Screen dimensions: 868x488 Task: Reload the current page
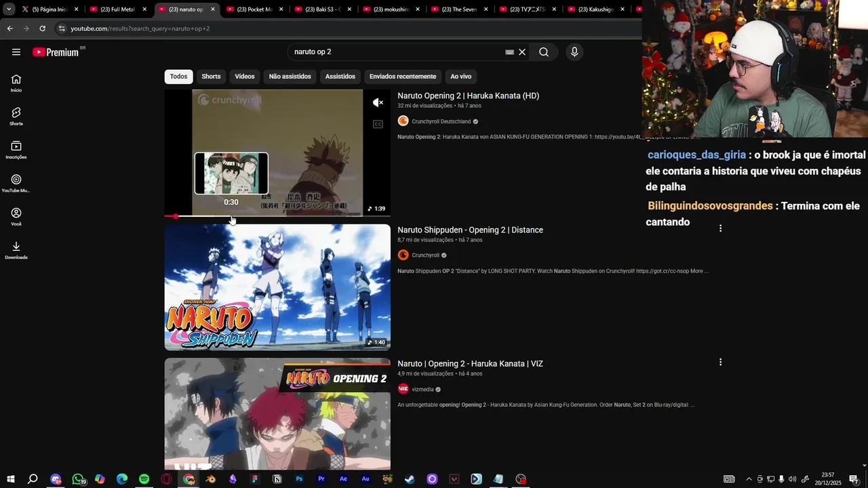pos(42,28)
